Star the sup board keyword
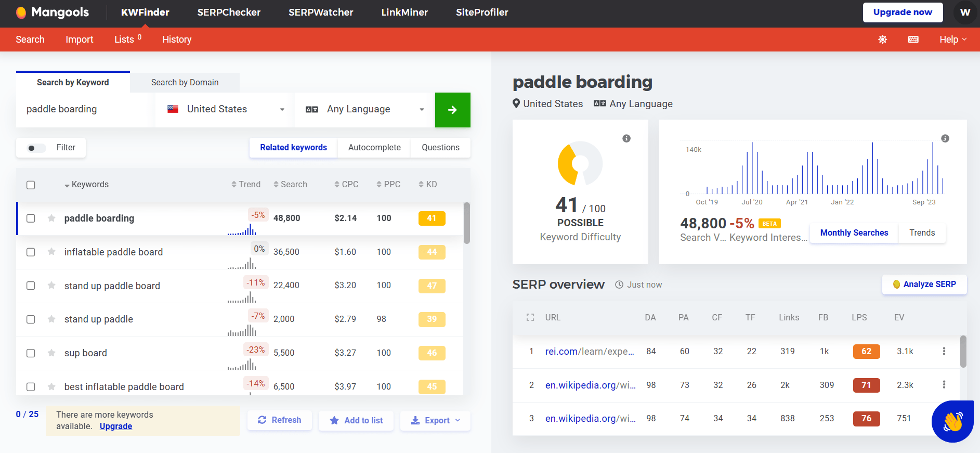980x453 pixels. click(51, 353)
